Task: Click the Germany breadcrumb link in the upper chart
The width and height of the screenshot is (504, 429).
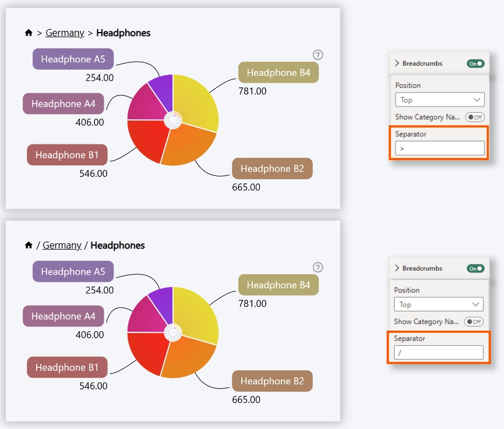Action: point(65,33)
